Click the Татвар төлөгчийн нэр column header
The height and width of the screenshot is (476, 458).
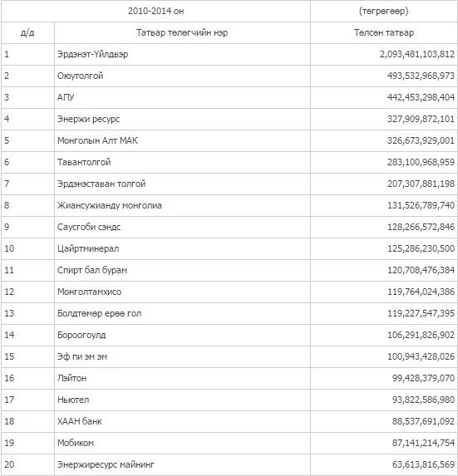point(182,32)
